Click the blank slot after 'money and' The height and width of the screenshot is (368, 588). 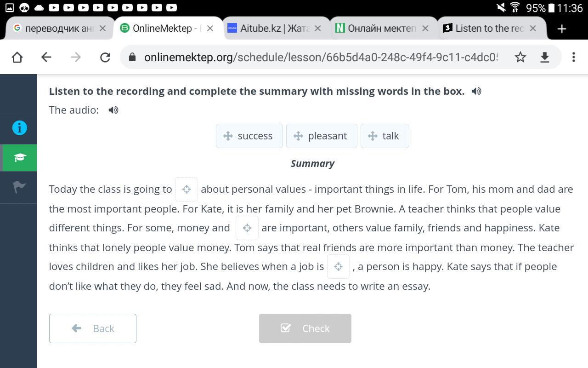[247, 228]
